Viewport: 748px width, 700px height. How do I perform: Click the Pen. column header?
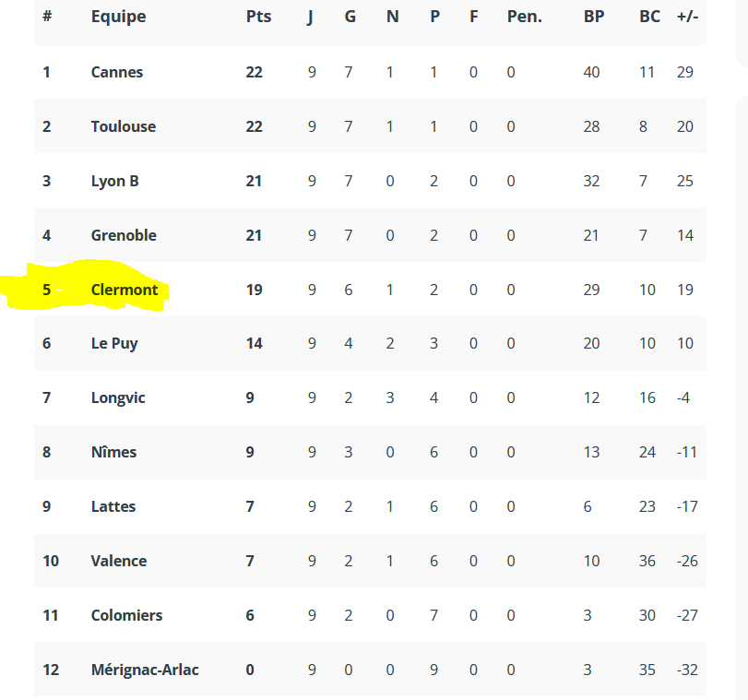coord(524,17)
